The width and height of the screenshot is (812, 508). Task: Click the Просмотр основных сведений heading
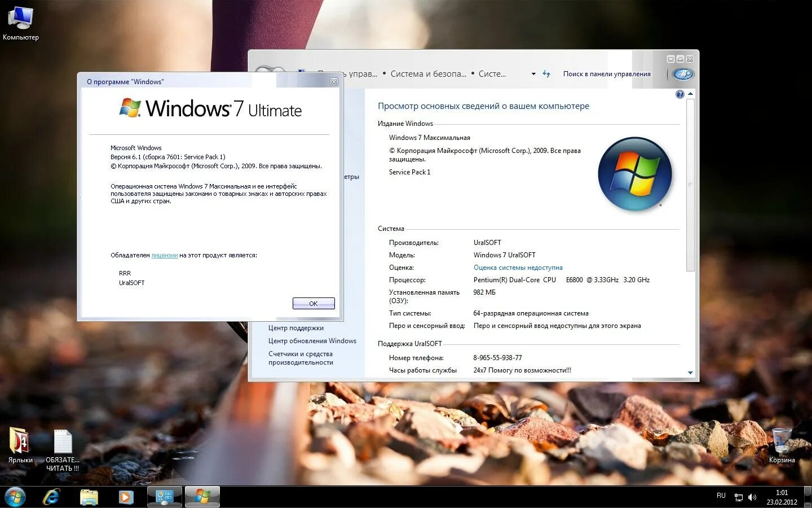483,106
